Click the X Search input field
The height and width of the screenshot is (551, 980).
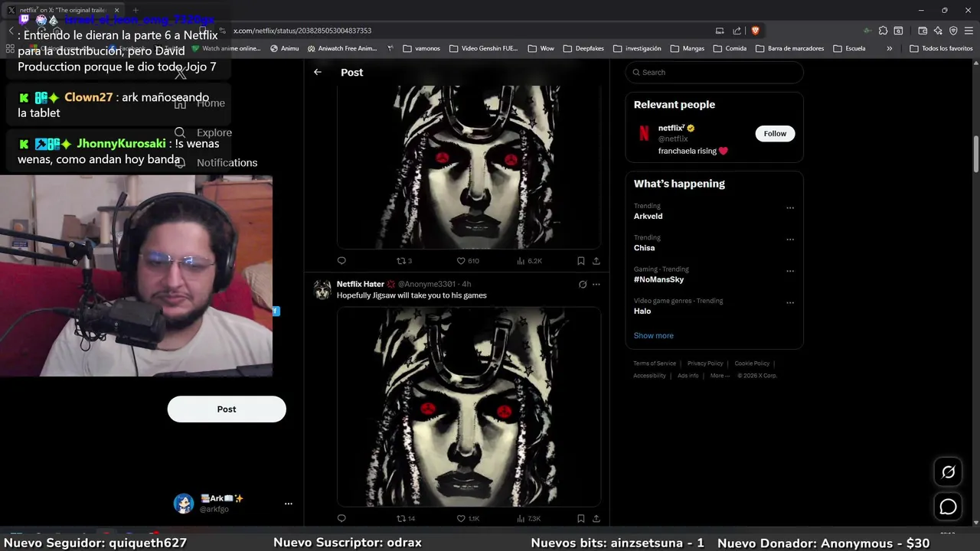point(714,72)
